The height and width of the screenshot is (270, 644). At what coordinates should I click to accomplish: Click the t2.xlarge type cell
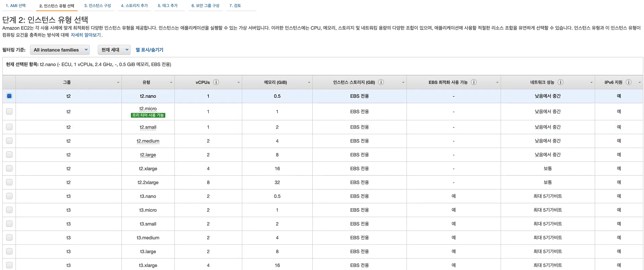tap(148, 169)
